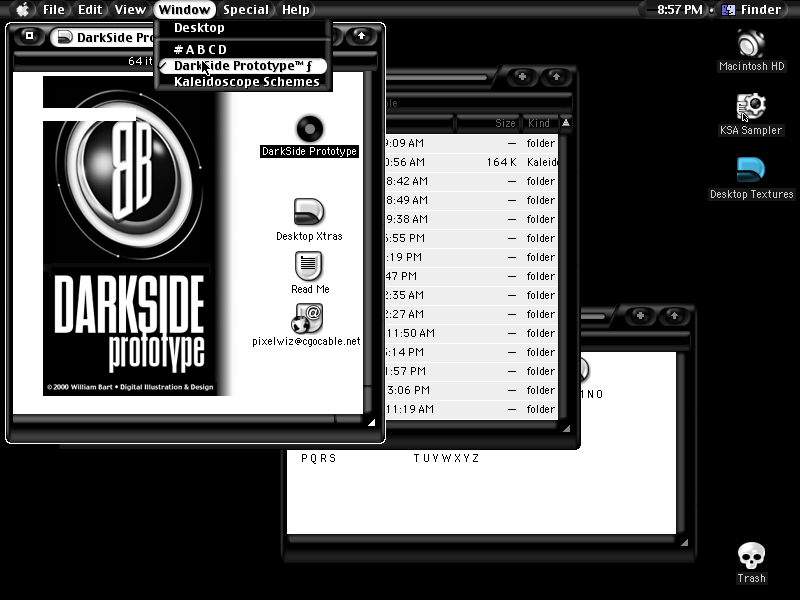Click the DarkSide window close box
This screenshot has width=800, height=600.
[x=30, y=36]
